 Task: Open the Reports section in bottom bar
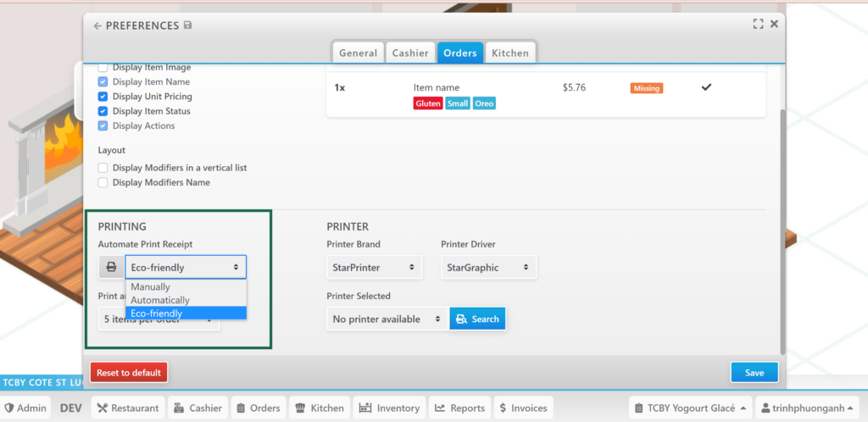click(459, 408)
